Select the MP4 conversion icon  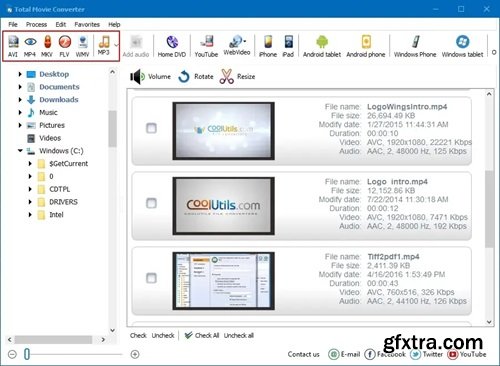(30, 46)
